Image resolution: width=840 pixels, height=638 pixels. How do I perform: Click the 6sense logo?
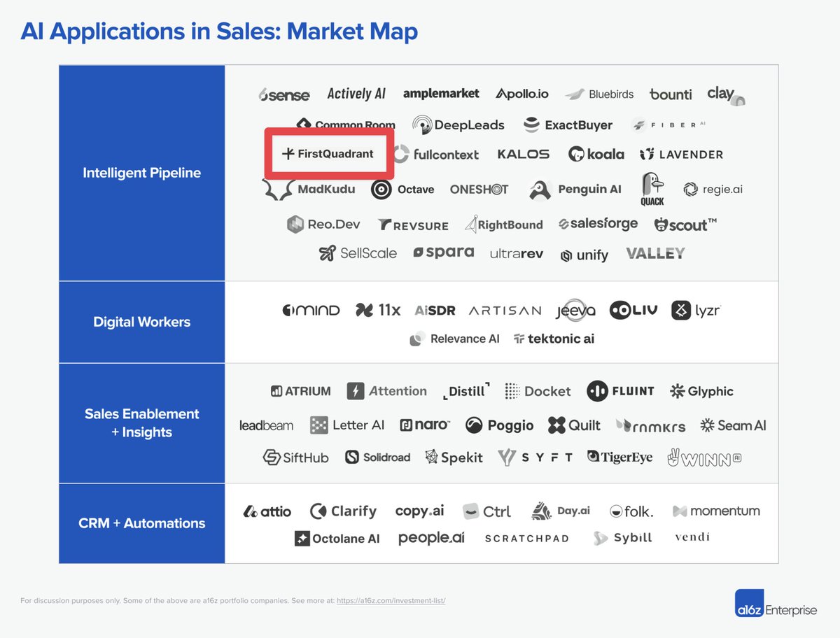pos(283,94)
